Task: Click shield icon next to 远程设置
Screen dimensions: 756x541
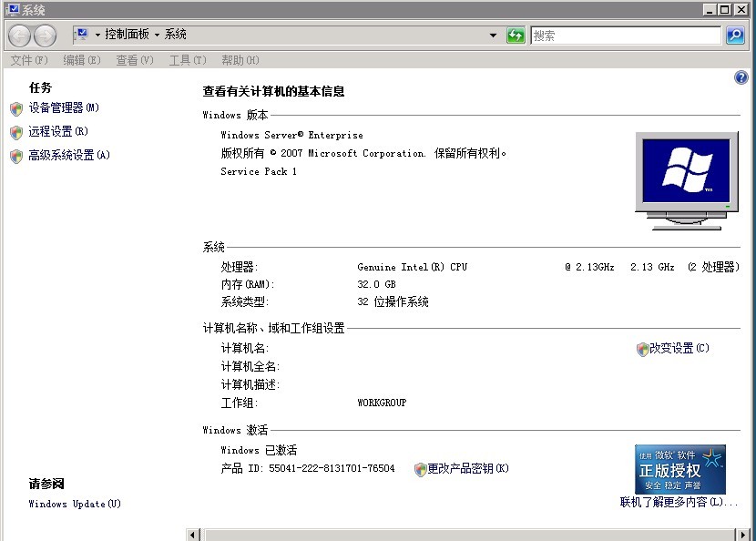Action: [x=16, y=132]
